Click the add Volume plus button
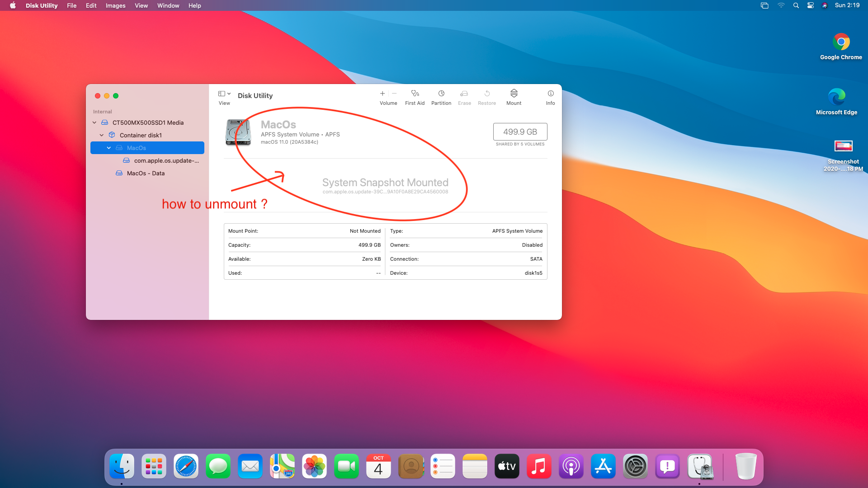The image size is (868, 488). [382, 94]
